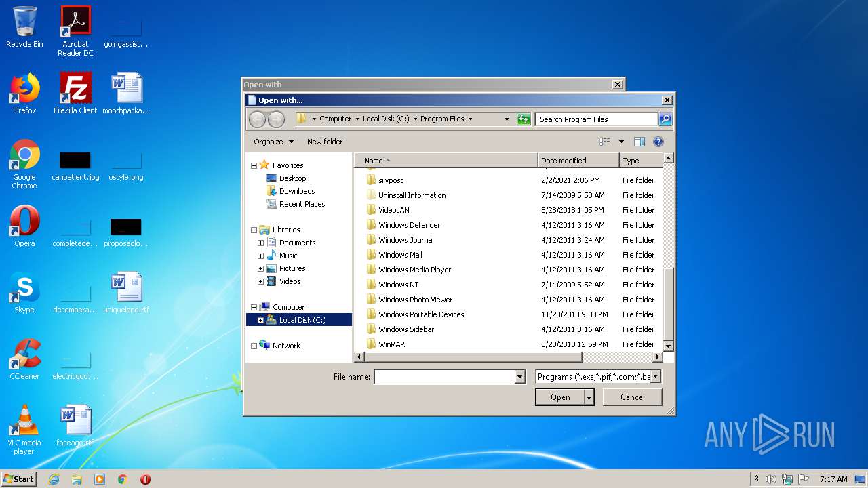This screenshot has height=488, width=868.
Task: Select the canpatient.jpg desktop file
Action: (x=75, y=167)
